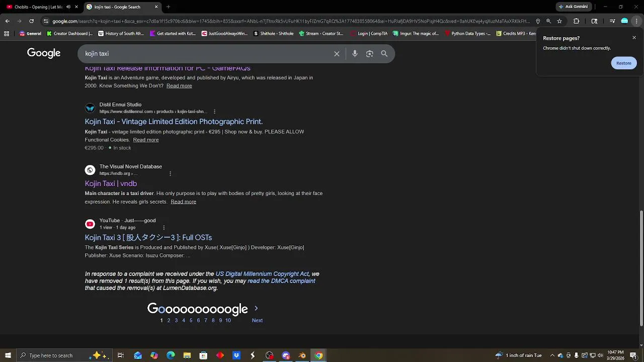The width and height of the screenshot is (644, 362).
Task: Click the Google search input field
Action: pyautogui.click(x=206, y=54)
